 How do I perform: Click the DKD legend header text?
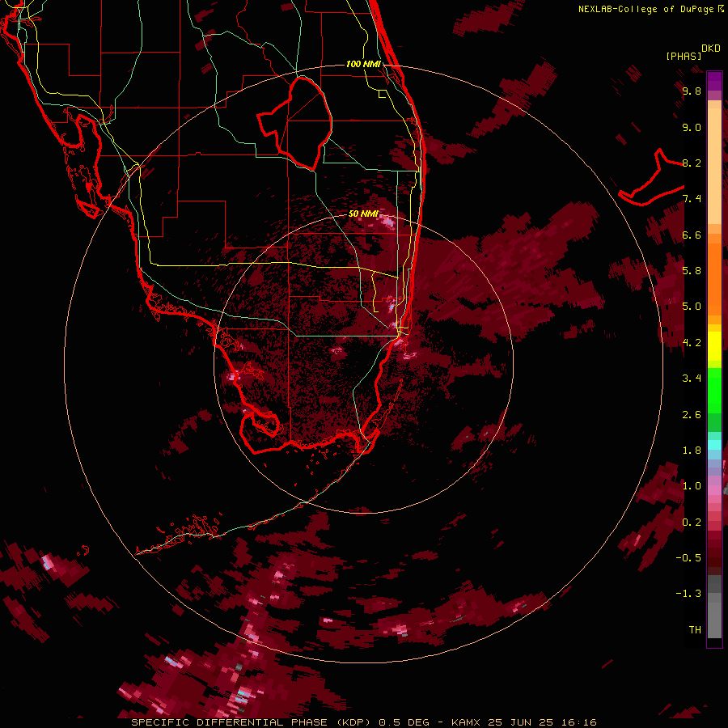tap(711, 49)
